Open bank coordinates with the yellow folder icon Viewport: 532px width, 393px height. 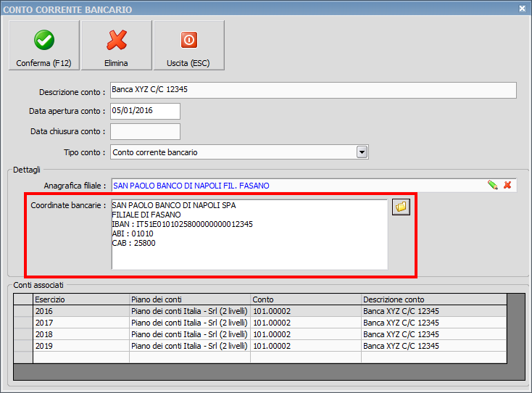(x=401, y=207)
